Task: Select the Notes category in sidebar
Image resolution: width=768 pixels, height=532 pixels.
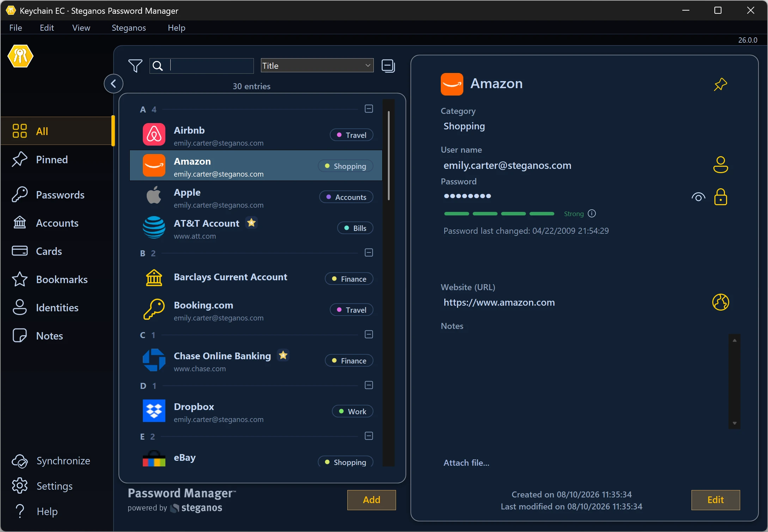Action: point(57,336)
